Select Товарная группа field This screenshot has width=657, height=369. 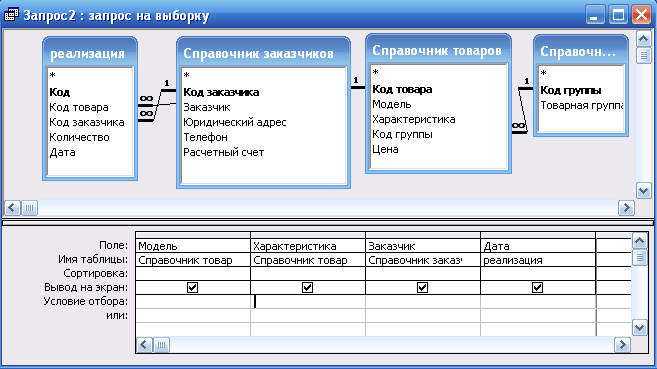point(582,106)
